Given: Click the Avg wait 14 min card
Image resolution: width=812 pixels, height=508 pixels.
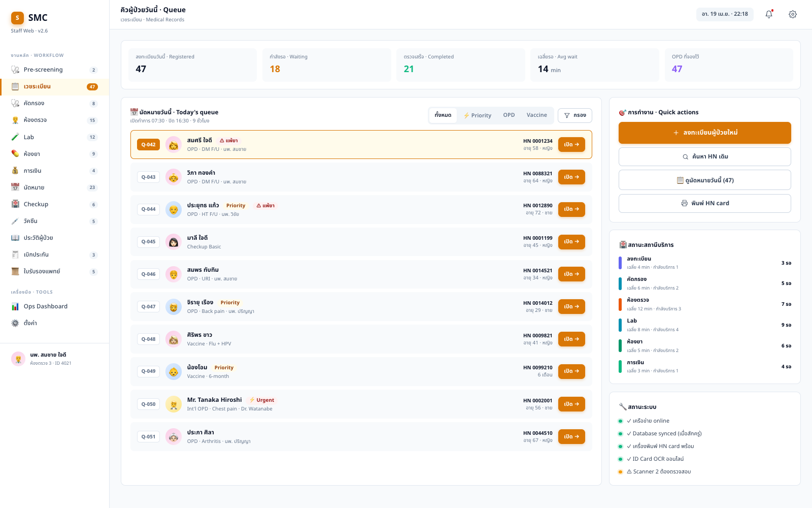Looking at the screenshot, I should (595, 65).
